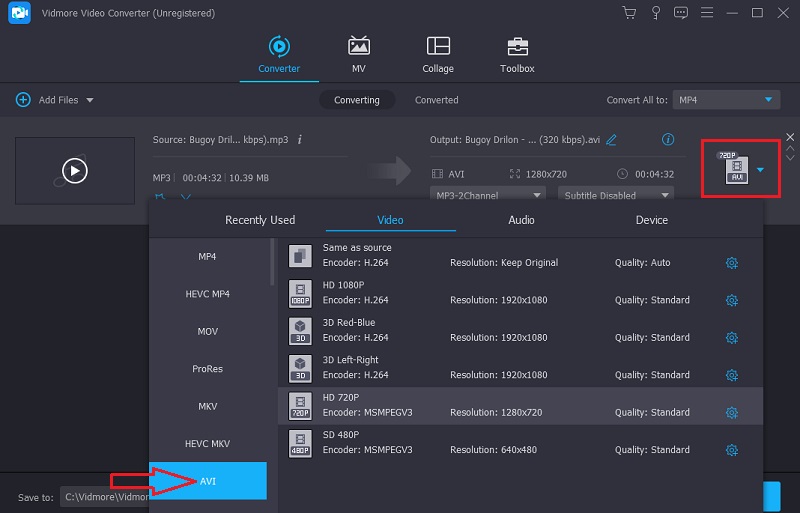Open settings gear for HD 1080P preset

coord(731,300)
